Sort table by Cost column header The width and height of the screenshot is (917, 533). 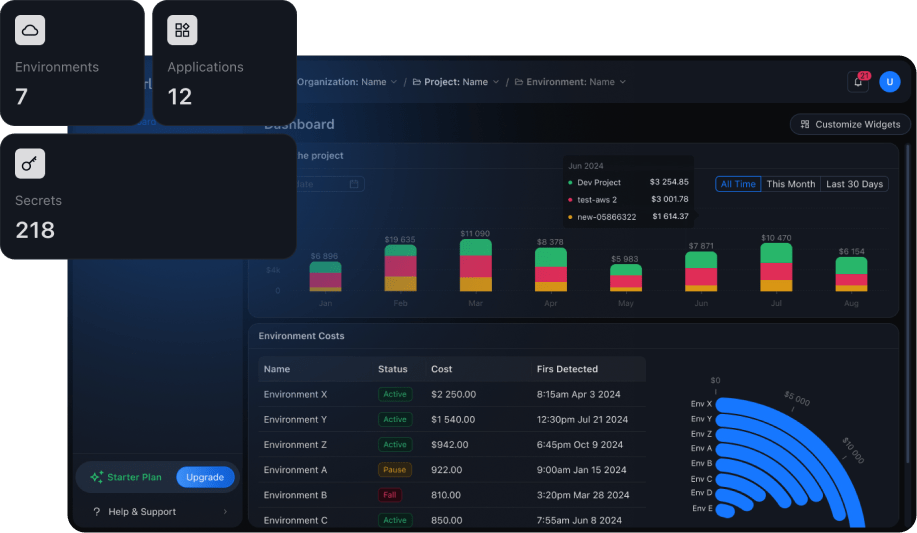(x=441, y=369)
